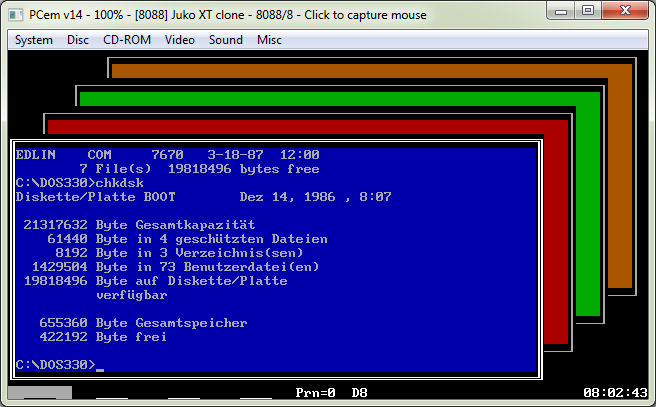
Task: Open the Misc menu
Action: 269,40
